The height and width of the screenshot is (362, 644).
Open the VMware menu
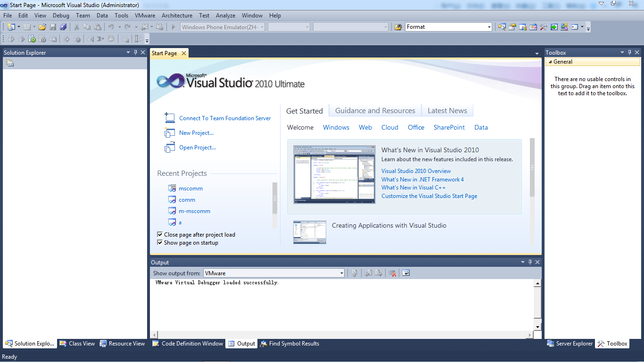point(145,16)
